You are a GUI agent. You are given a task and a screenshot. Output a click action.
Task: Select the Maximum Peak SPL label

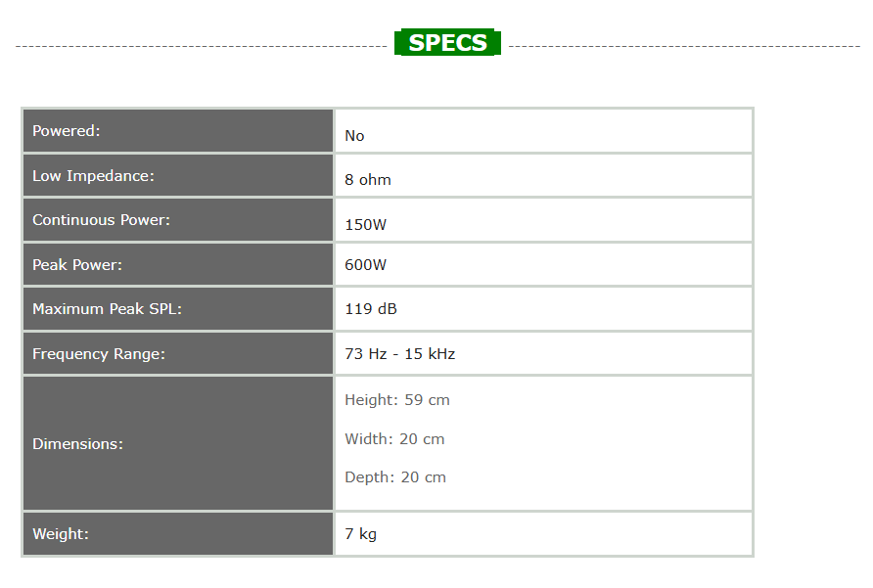pyautogui.click(x=107, y=309)
